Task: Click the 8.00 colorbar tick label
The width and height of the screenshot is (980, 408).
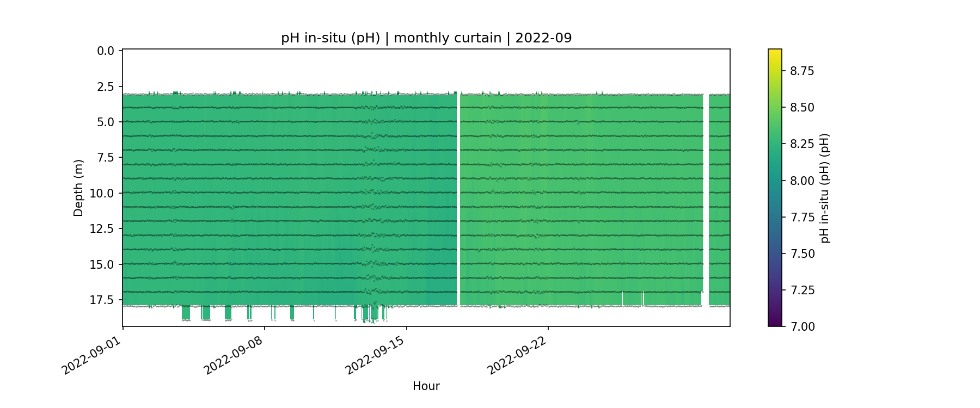Action: point(802,181)
